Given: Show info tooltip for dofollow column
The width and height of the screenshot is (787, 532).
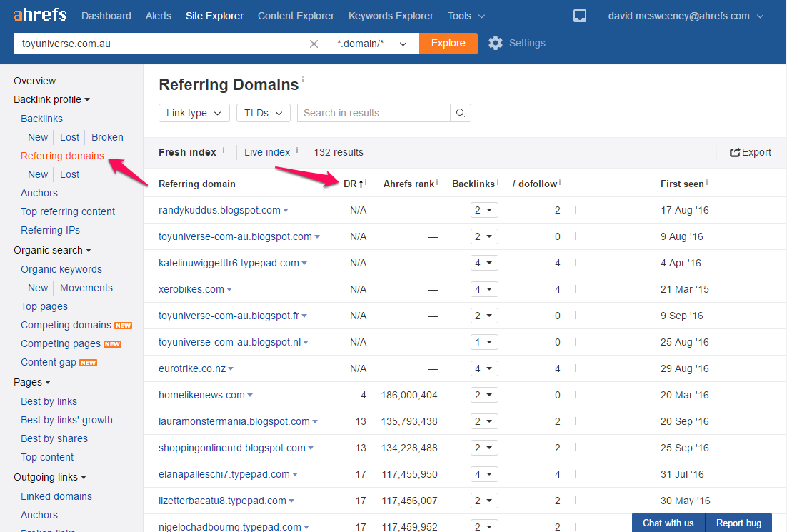Looking at the screenshot, I should pos(560,182).
